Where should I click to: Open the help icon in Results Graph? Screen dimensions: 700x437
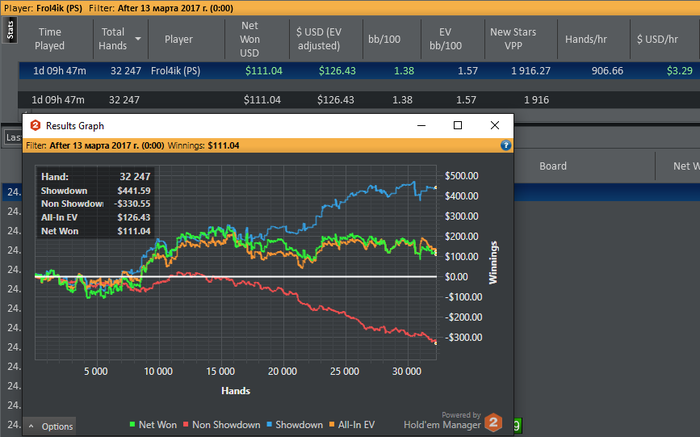(x=505, y=145)
